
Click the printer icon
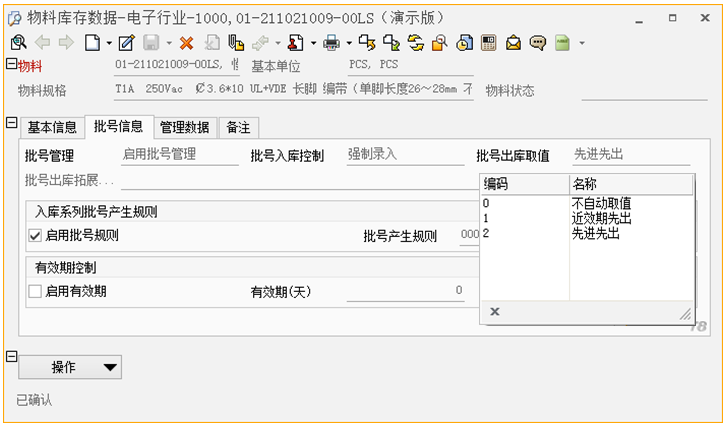click(x=331, y=42)
